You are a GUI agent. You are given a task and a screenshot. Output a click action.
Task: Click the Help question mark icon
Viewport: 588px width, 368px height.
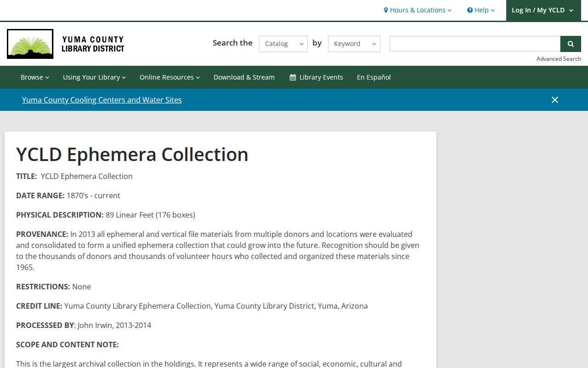coord(470,10)
